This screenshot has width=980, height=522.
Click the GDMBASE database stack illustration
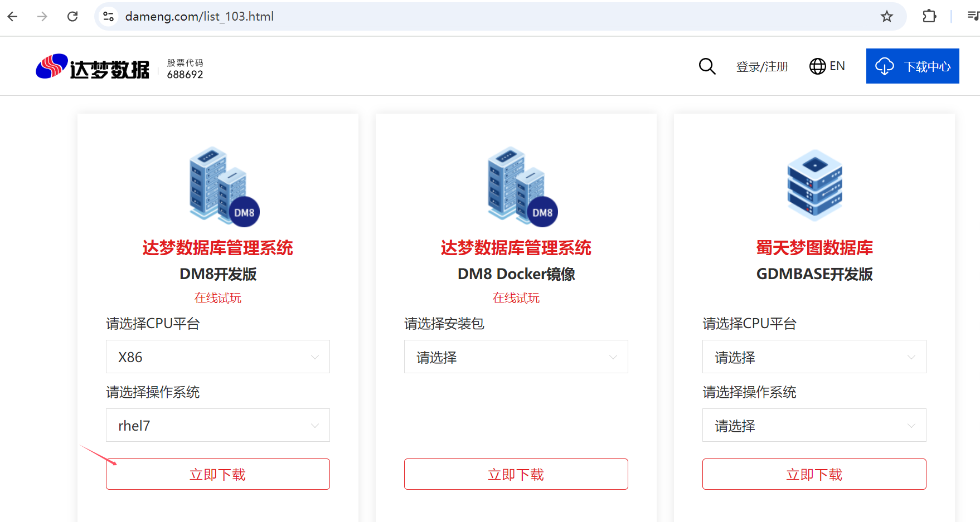click(x=814, y=185)
